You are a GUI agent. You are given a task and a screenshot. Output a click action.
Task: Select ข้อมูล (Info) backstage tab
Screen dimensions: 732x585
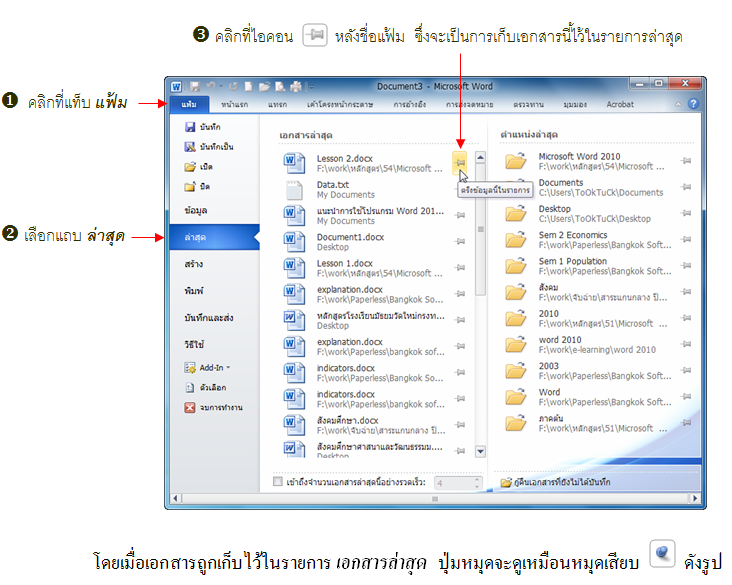point(196,211)
